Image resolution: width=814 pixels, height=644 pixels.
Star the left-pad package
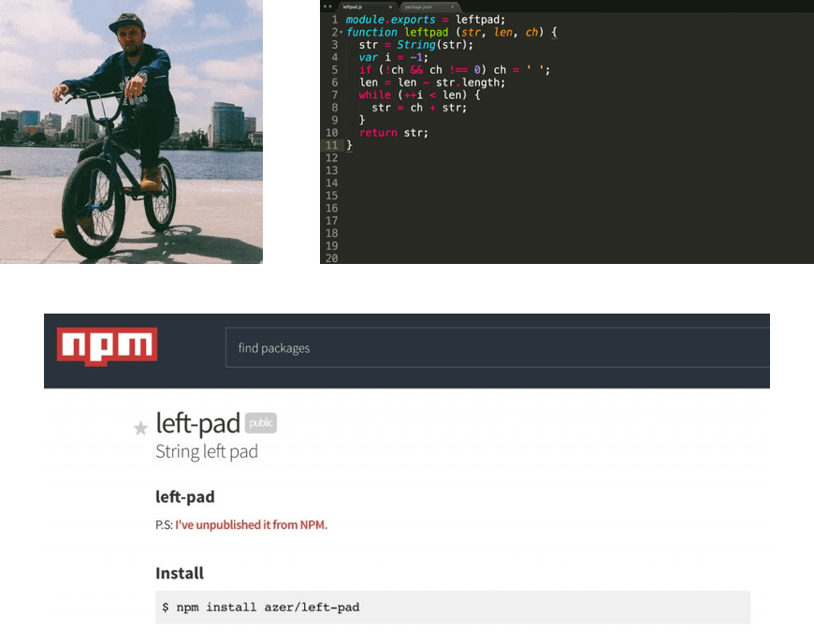(x=140, y=429)
